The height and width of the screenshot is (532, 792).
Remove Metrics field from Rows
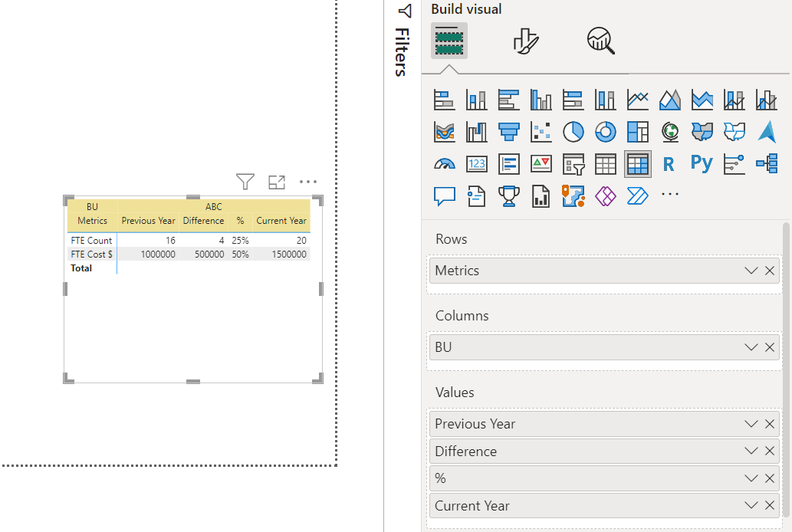tap(770, 271)
